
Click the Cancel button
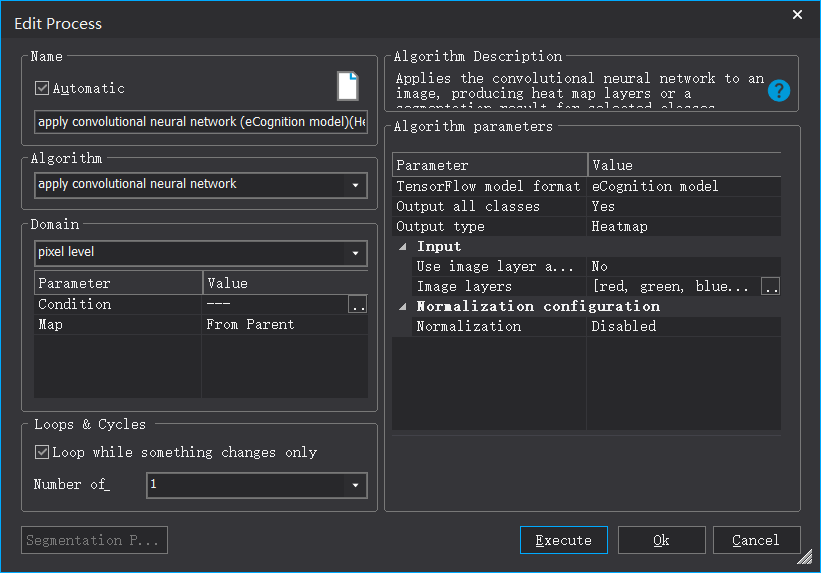pos(755,540)
